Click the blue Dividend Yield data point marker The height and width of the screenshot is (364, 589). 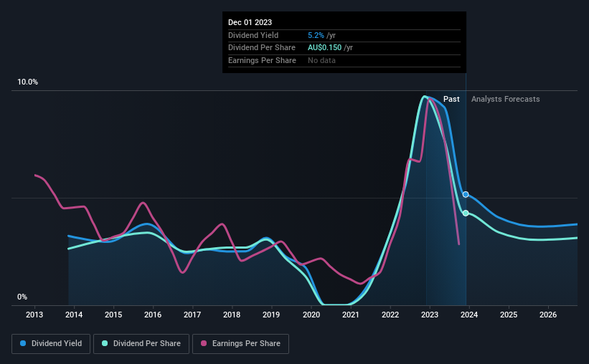point(466,194)
